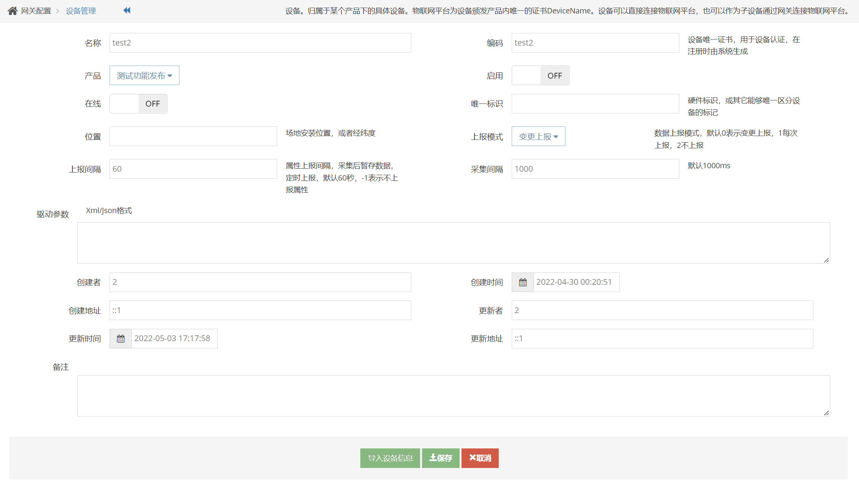The height and width of the screenshot is (504, 859).
Task: Click the 唯一标识 input field
Action: pyautogui.click(x=595, y=104)
